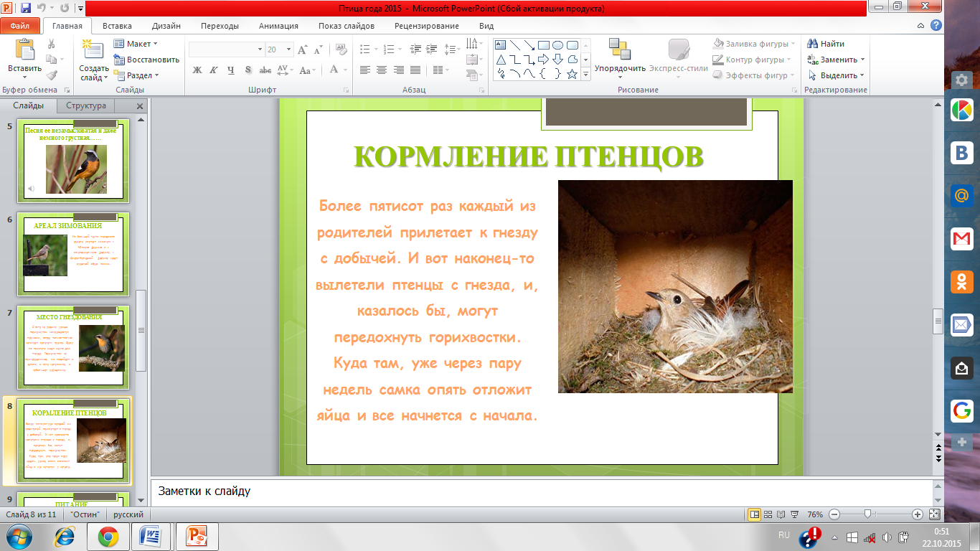Switch to the Вставка ribbon tab
Screen dimensions: 980x551
tap(117, 26)
